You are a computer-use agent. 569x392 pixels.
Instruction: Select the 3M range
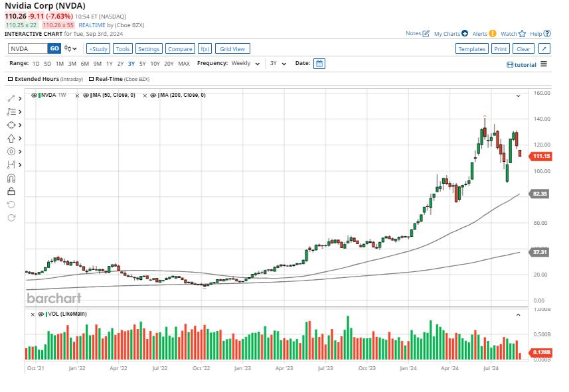pyautogui.click(x=72, y=64)
